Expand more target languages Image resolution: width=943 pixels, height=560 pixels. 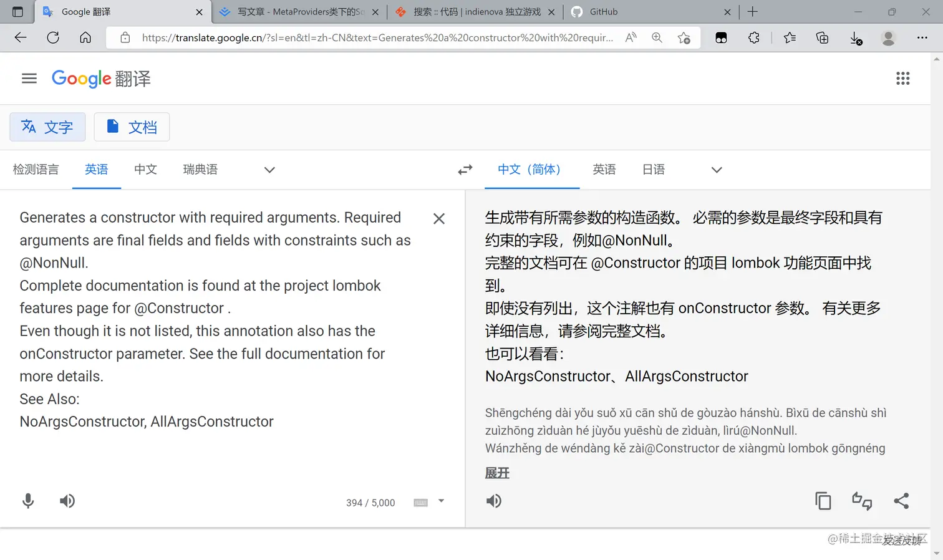[717, 170]
